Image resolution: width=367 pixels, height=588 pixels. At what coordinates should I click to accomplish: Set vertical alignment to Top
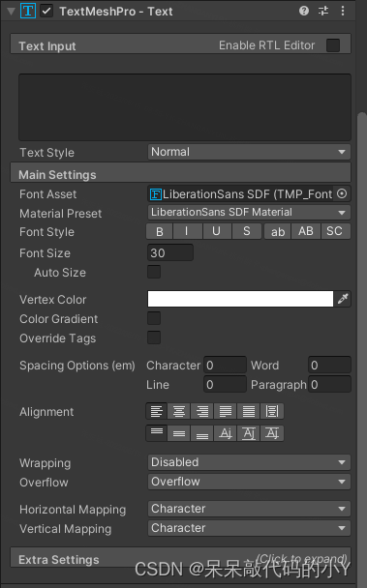point(156,433)
